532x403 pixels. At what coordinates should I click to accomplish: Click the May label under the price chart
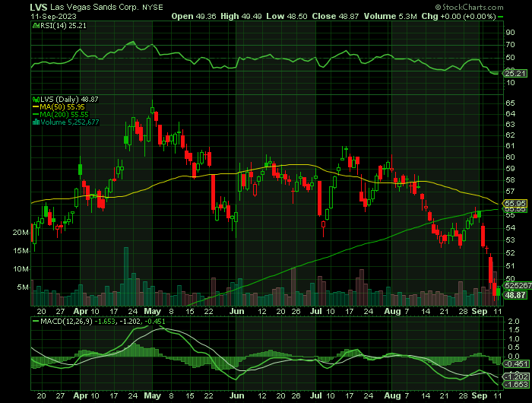point(152,312)
